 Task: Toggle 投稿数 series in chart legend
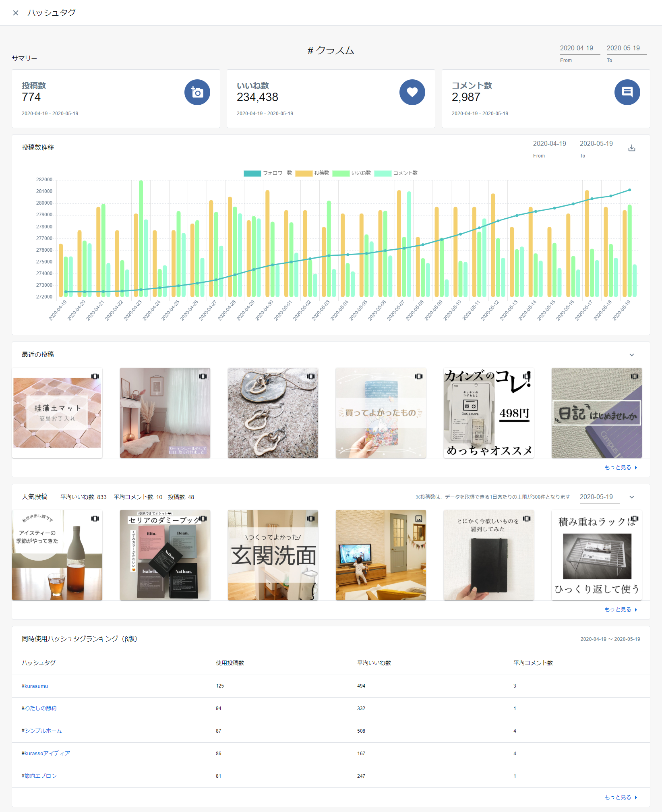click(x=304, y=173)
